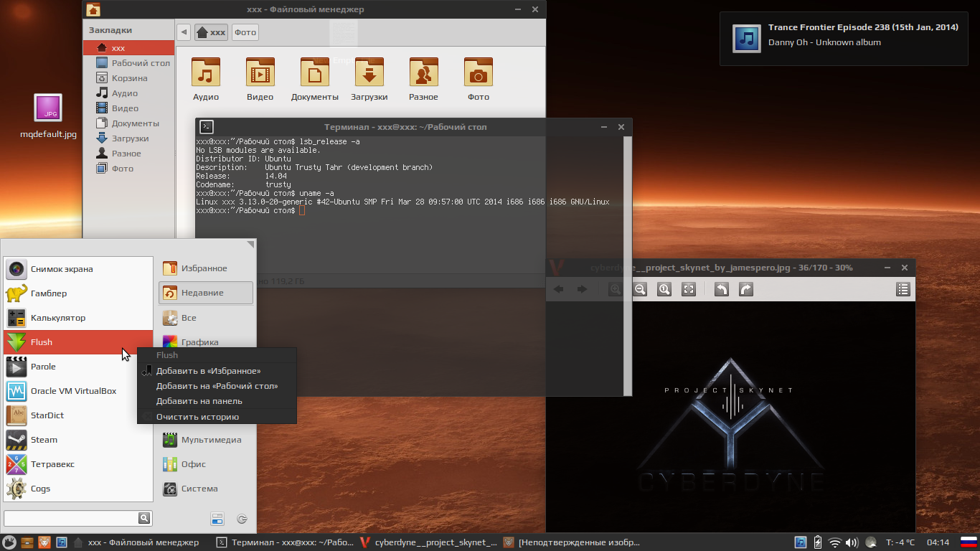Click the music player tray icon

click(799, 542)
